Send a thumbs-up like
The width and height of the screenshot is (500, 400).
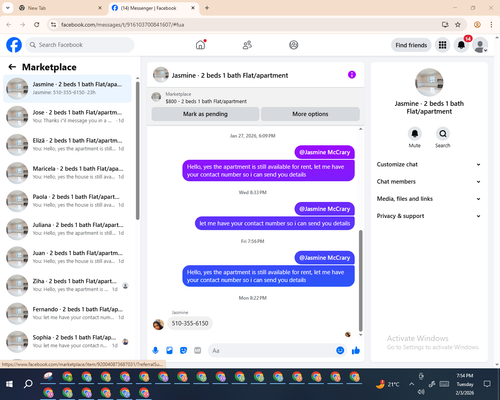pyautogui.click(x=356, y=350)
